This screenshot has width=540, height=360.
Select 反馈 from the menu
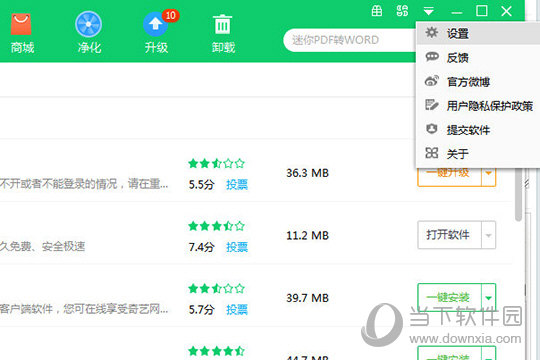click(x=478, y=58)
